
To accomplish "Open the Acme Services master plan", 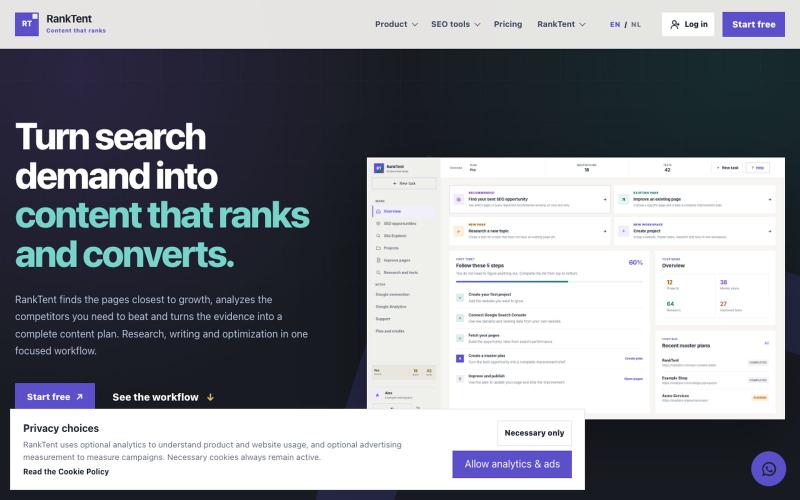I will pyautogui.click(x=715, y=398).
